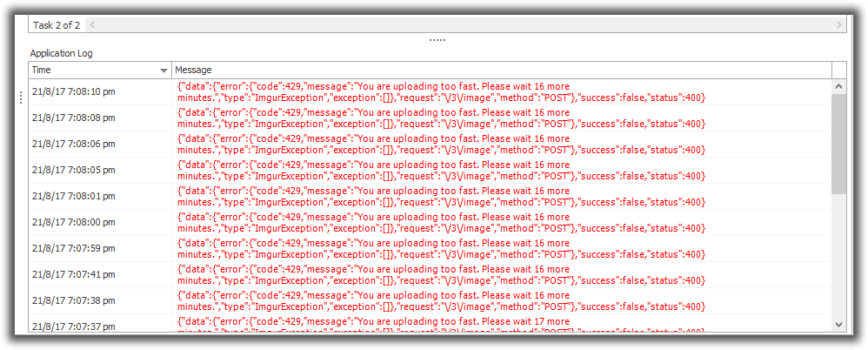Click the error message at 7:07:38 pm
The image size is (868, 350).
point(441,300)
